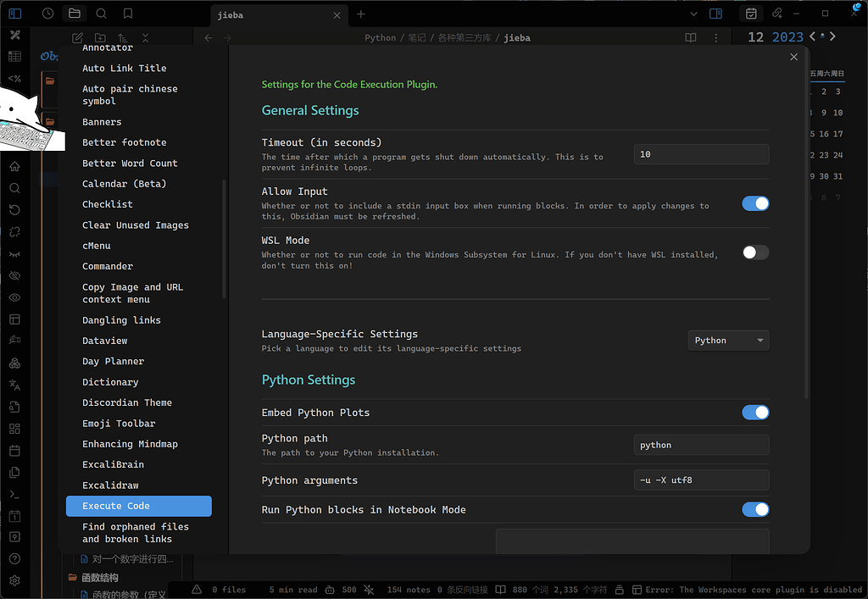Disable the Allow Input toggle
Screen dimensions: 868x599
point(755,203)
